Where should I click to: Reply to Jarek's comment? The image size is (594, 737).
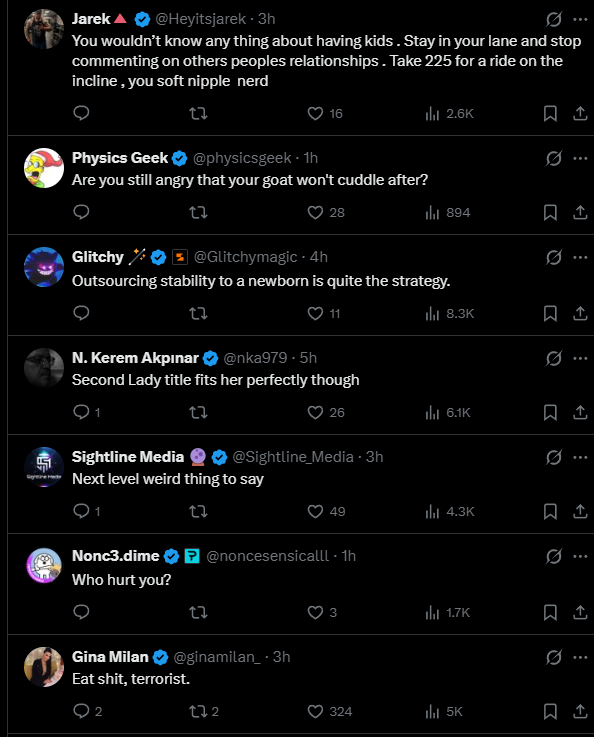pyautogui.click(x=81, y=113)
